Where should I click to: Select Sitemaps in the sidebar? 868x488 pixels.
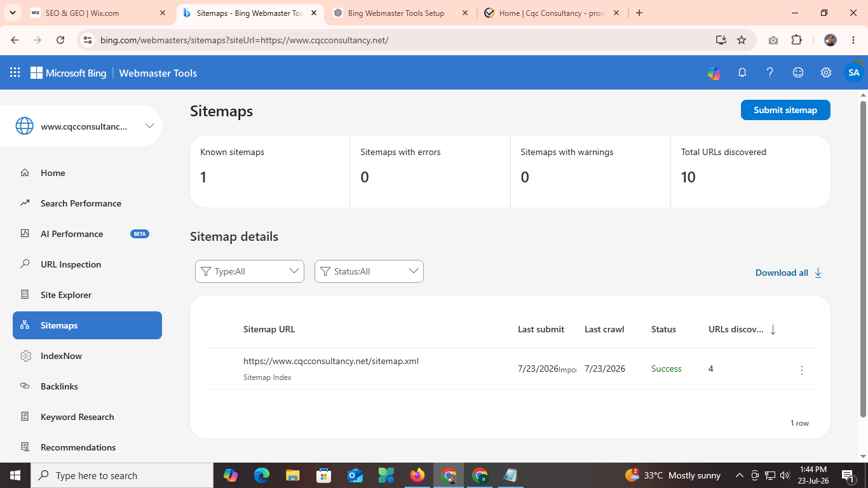[x=87, y=325]
